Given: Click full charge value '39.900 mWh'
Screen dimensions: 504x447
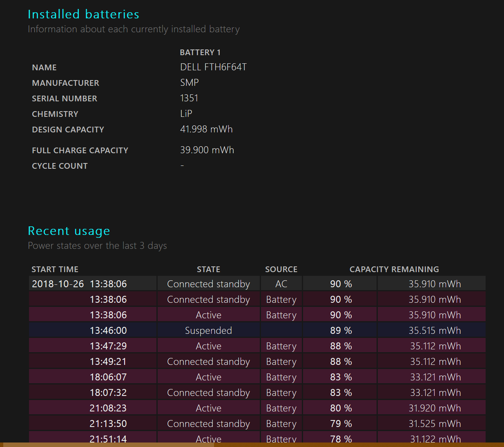Looking at the screenshot, I should (x=207, y=150).
